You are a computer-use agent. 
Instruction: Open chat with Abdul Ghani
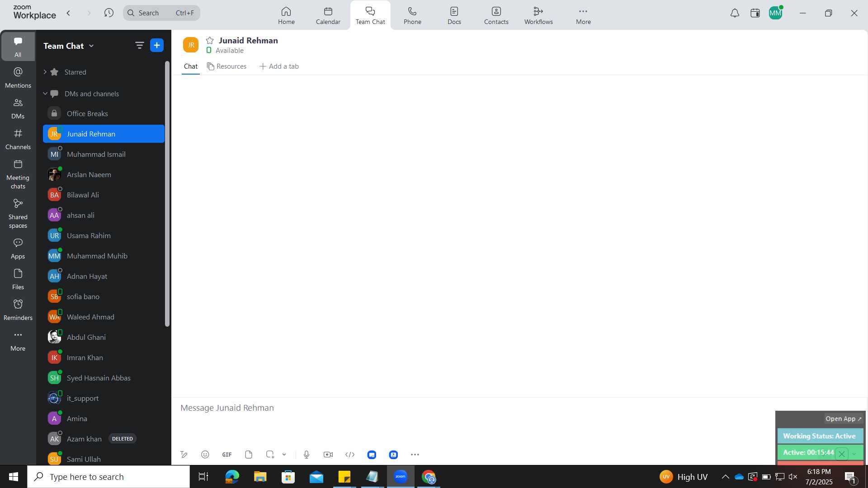click(x=104, y=337)
